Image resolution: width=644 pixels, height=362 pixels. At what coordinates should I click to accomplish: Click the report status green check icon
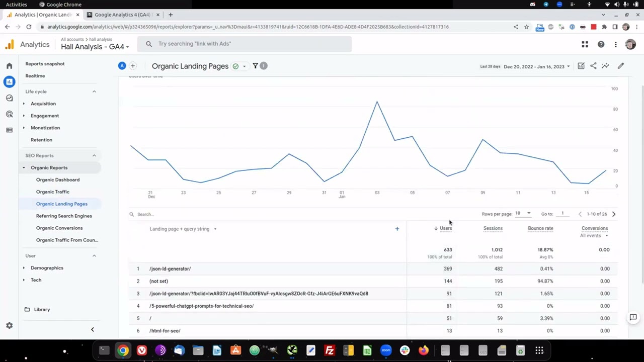235,66
